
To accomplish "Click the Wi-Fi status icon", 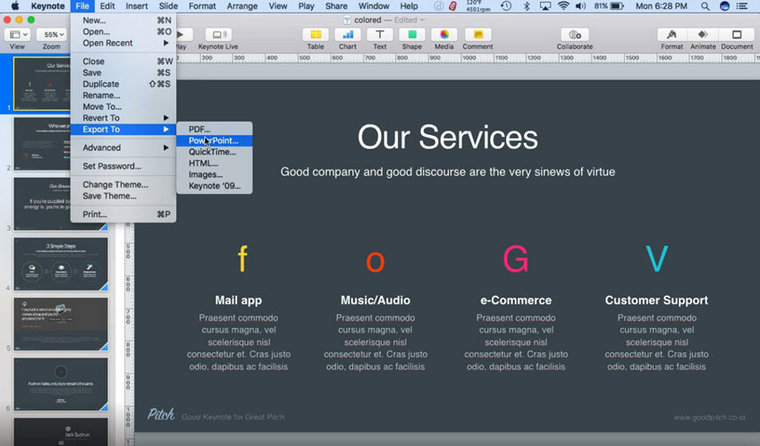I will pyautogui.click(x=563, y=6).
